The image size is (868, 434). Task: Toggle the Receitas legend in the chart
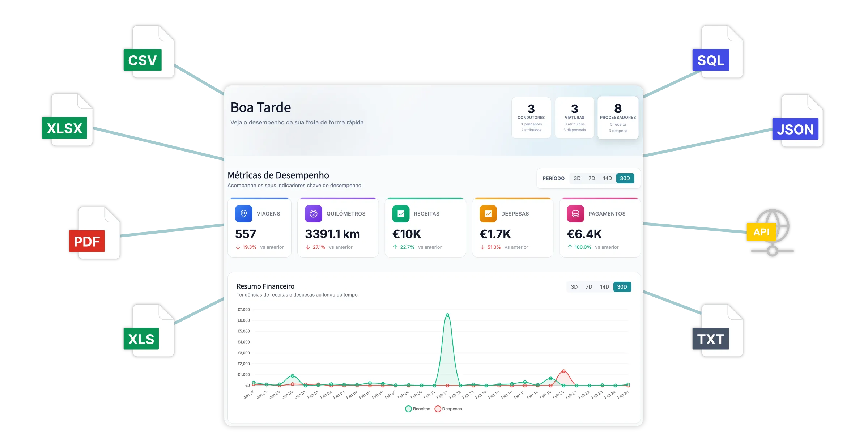point(417,409)
